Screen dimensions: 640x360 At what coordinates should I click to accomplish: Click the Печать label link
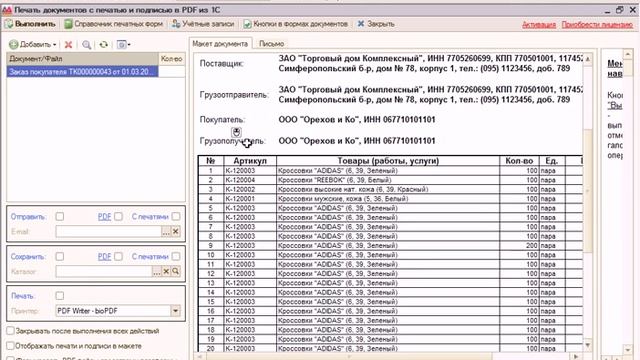coord(23,296)
